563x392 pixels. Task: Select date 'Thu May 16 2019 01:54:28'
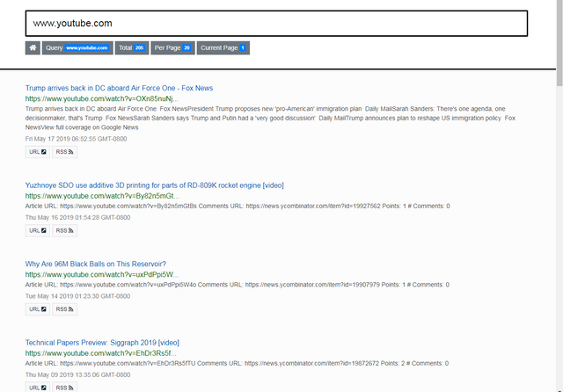pos(77,217)
